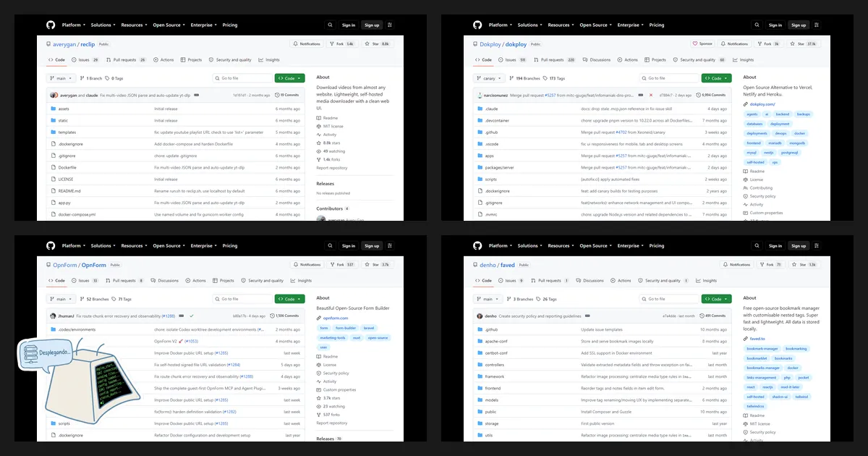Expand the Platform menu in the reclip window
The height and width of the screenshot is (456, 868).
(73, 25)
